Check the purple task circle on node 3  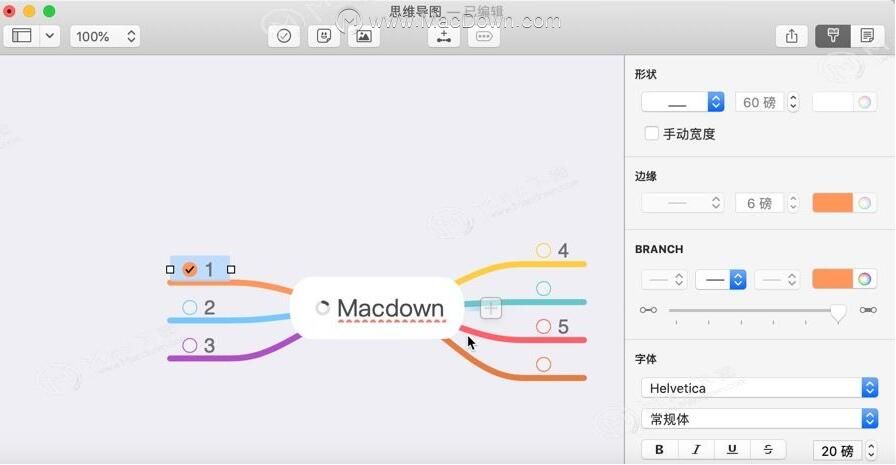[x=190, y=345]
